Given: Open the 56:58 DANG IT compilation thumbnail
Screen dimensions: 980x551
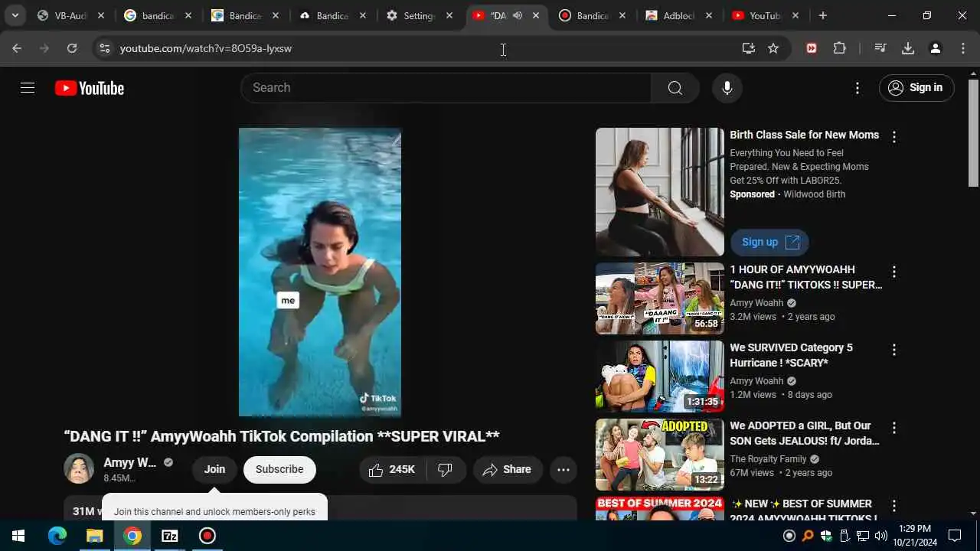Looking at the screenshot, I should pos(660,298).
